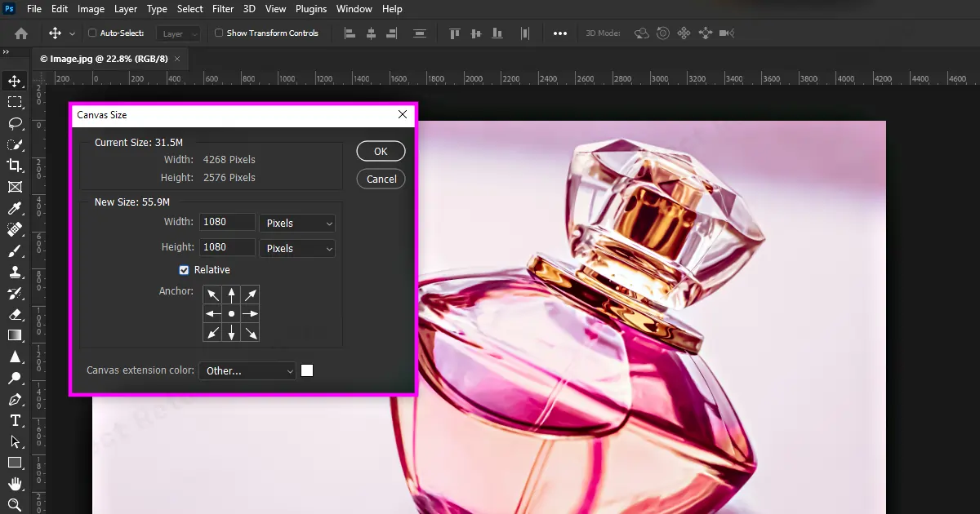Switch to the Image.jpg document tab
The image size is (980, 514).
point(105,59)
